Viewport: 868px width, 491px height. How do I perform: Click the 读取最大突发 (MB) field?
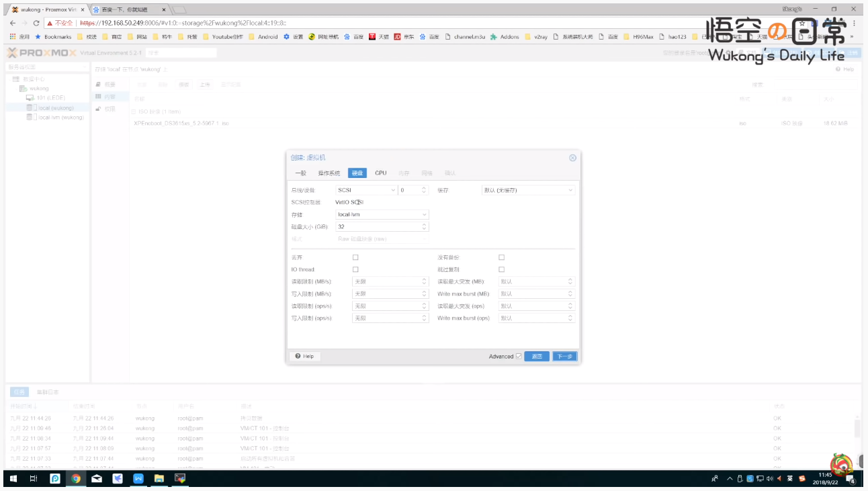pos(536,281)
